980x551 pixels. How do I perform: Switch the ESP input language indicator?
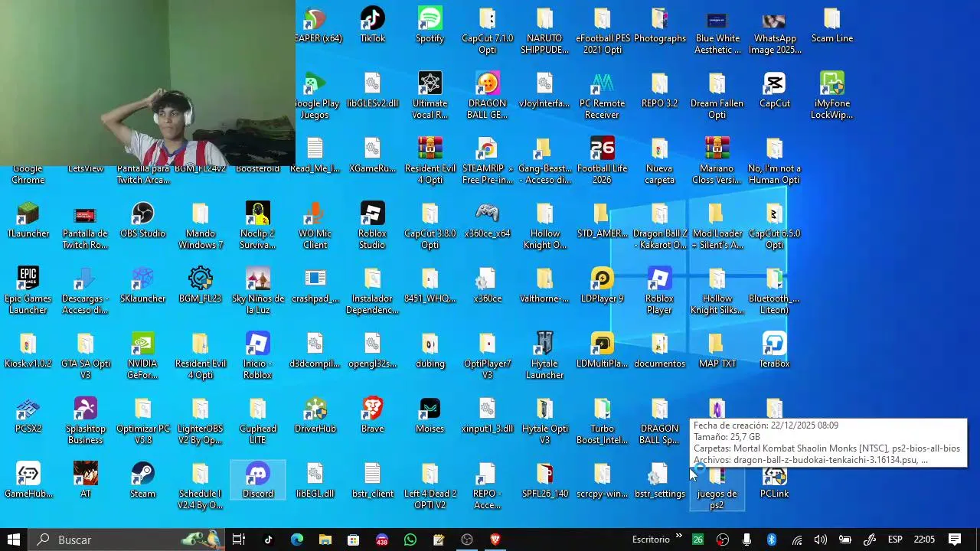[895, 540]
